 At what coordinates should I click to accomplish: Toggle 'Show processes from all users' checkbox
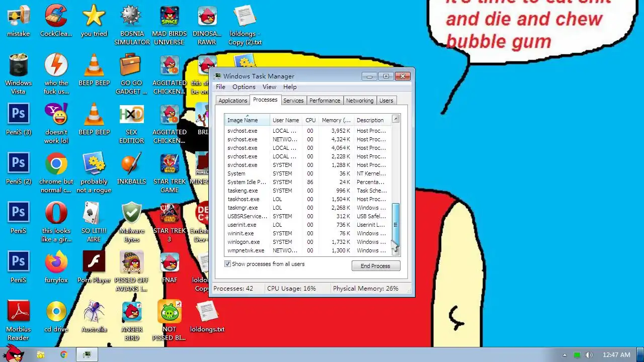pos(227,264)
